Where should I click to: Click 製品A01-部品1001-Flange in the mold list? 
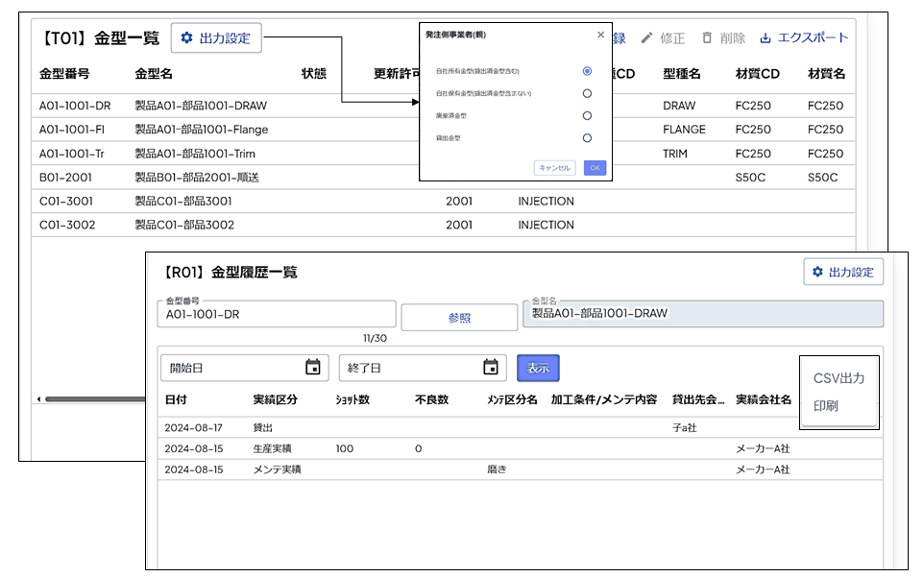pos(202,130)
